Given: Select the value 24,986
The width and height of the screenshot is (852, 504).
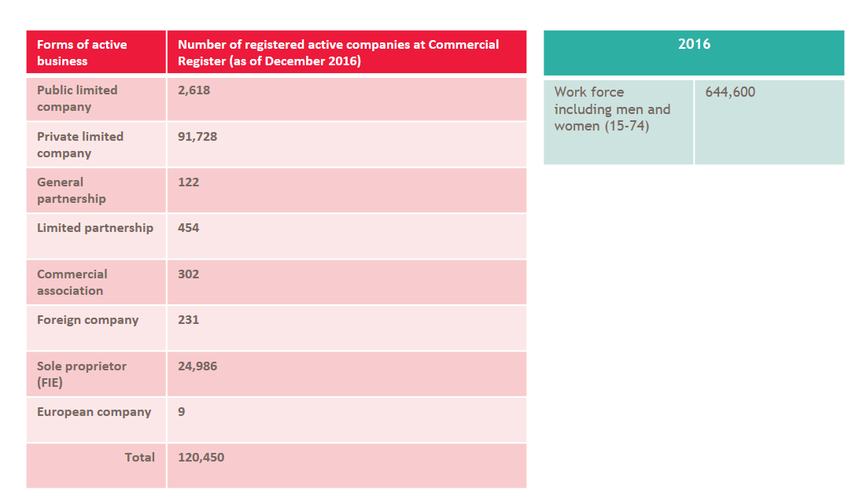Looking at the screenshot, I should (197, 366).
